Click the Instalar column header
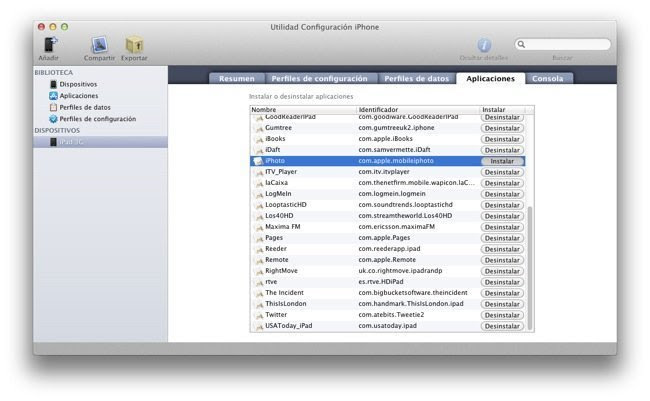650x401 pixels. 502,109
